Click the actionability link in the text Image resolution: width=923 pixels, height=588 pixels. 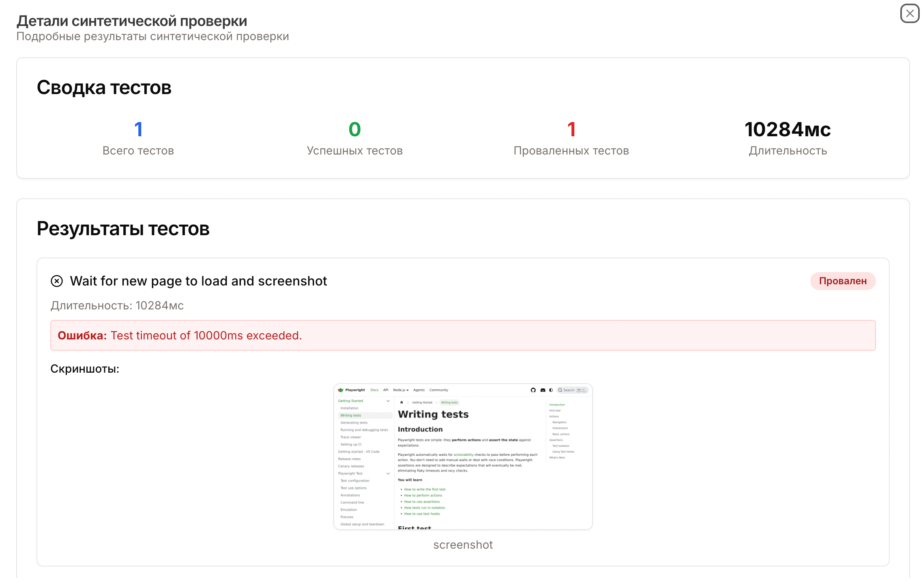[x=464, y=455]
